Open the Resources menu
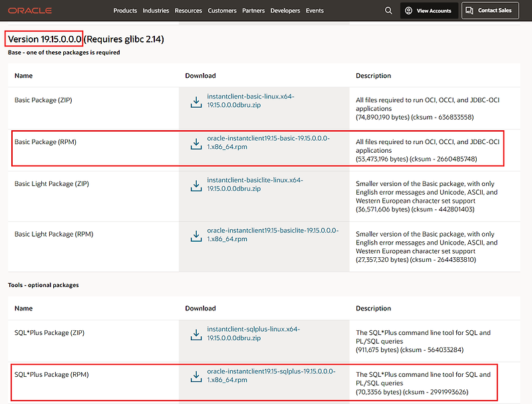 (188, 10)
